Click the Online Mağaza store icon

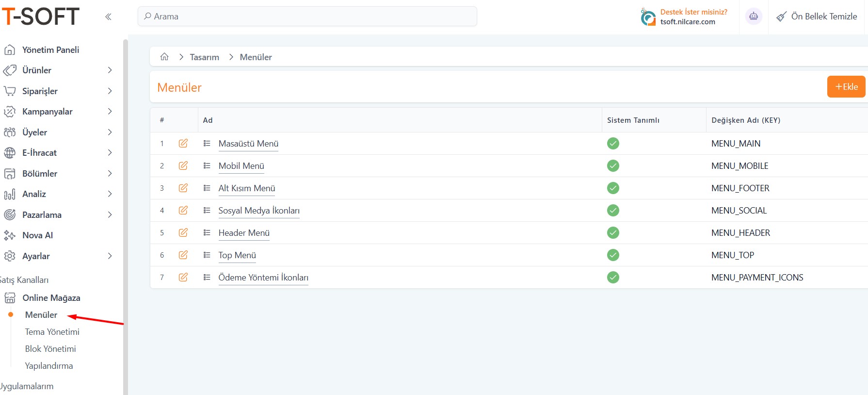point(10,298)
